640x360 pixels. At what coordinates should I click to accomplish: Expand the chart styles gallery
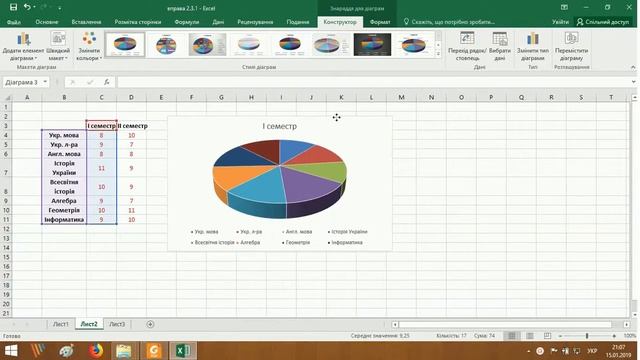[438, 53]
